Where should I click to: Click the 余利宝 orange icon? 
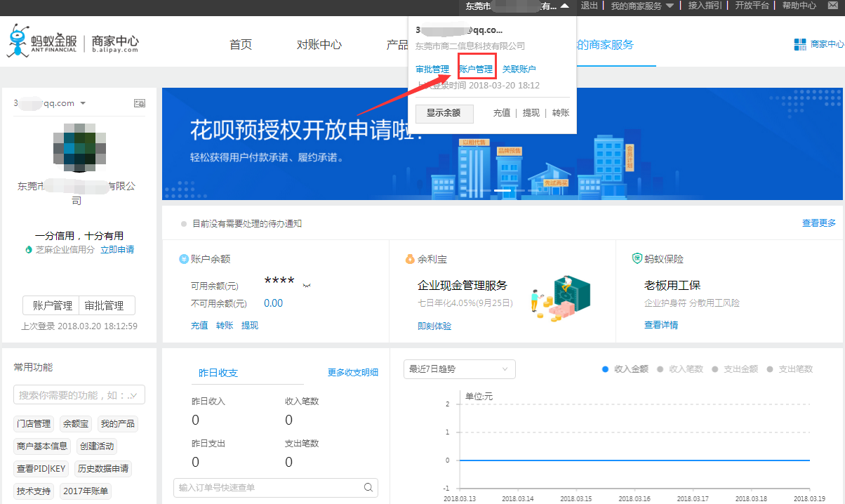click(x=410, y=259)
